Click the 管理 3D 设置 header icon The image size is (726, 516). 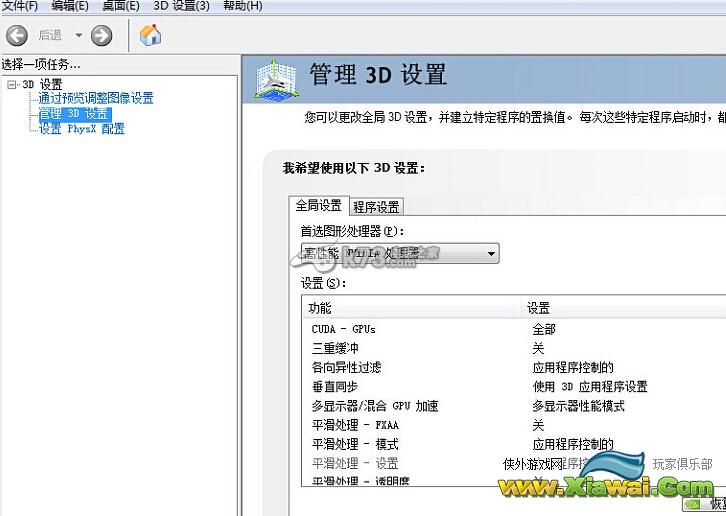click(276, 79)
